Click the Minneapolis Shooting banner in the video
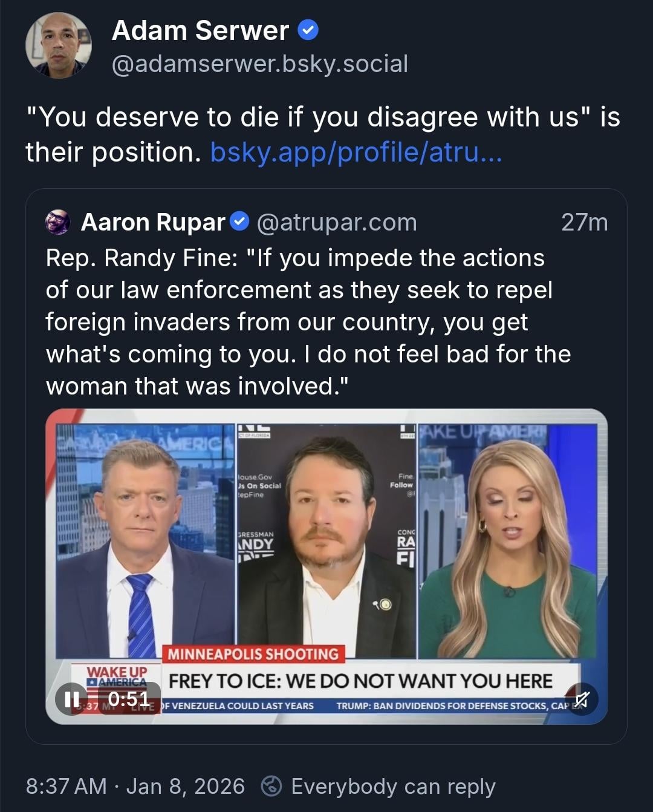The height and width of the screenshot is (812, 653). (253, 654)
